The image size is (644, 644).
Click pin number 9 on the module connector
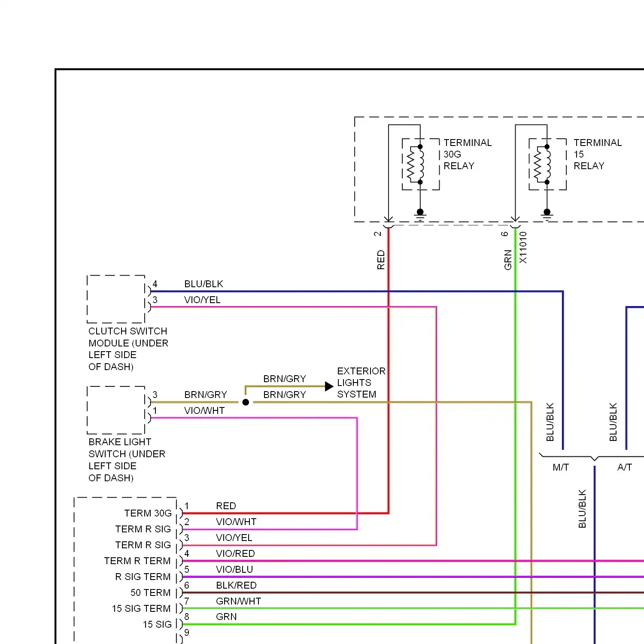coord(187,632)
